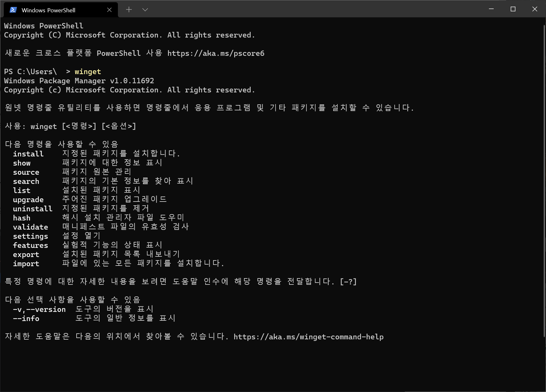Open a new tab with plus button

pyautogui.click(x=129, y=10)
